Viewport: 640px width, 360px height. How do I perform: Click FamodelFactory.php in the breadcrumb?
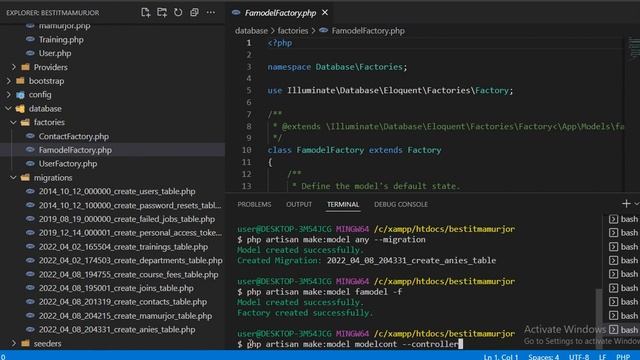[368, 31]
